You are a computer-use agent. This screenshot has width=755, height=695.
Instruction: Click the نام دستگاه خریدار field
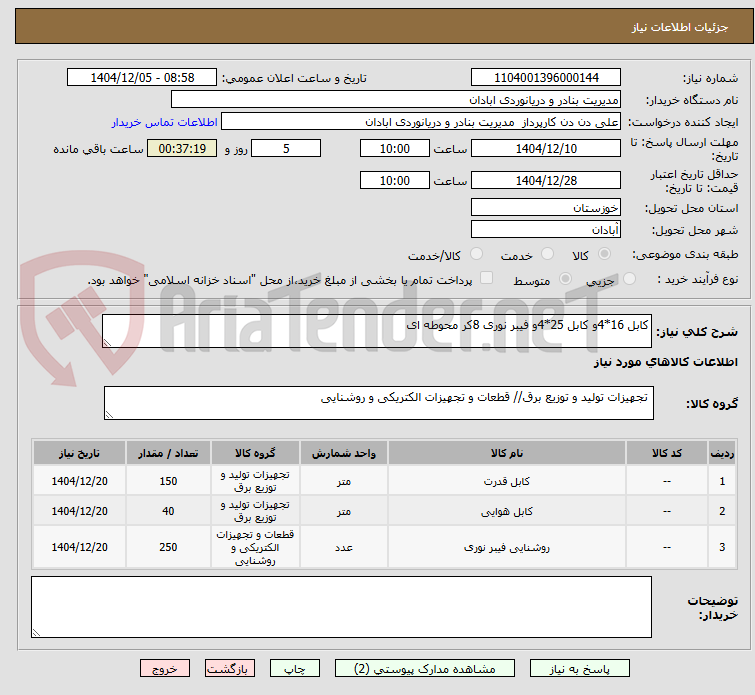pyautogui.click(x=396, y=100)
